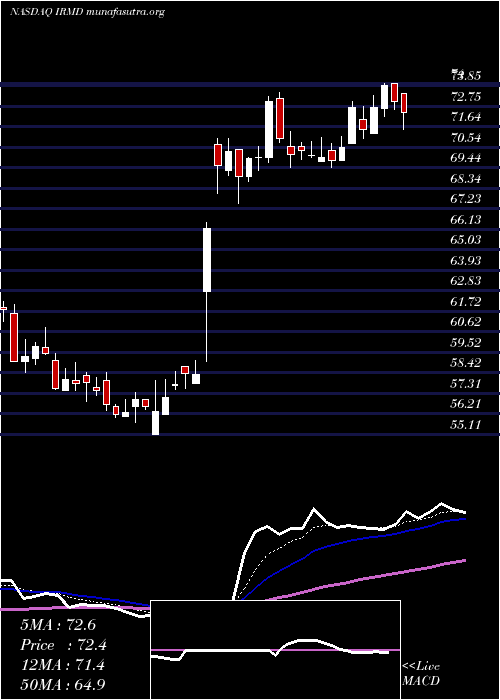Select the 71.64 price label

[466, 117]
